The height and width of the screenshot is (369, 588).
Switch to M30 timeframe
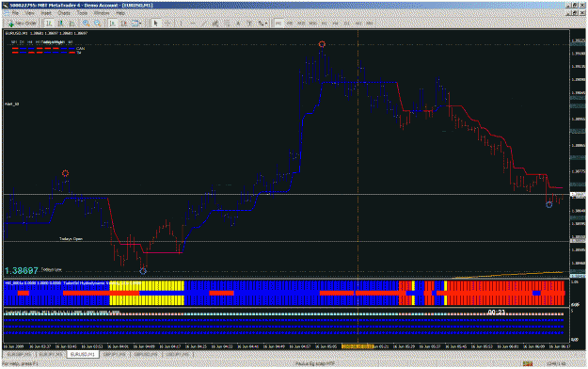click(x=312, y=24)
